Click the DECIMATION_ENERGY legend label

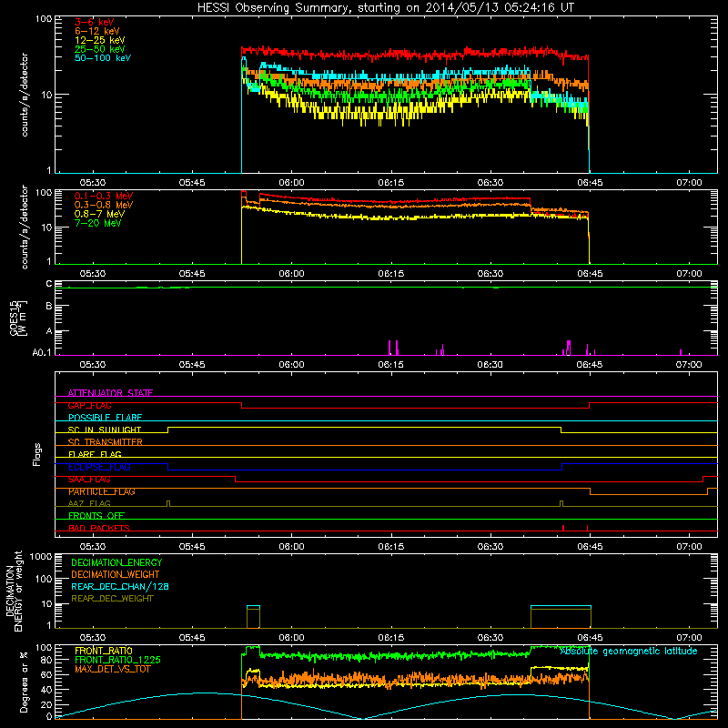(116, 562)
